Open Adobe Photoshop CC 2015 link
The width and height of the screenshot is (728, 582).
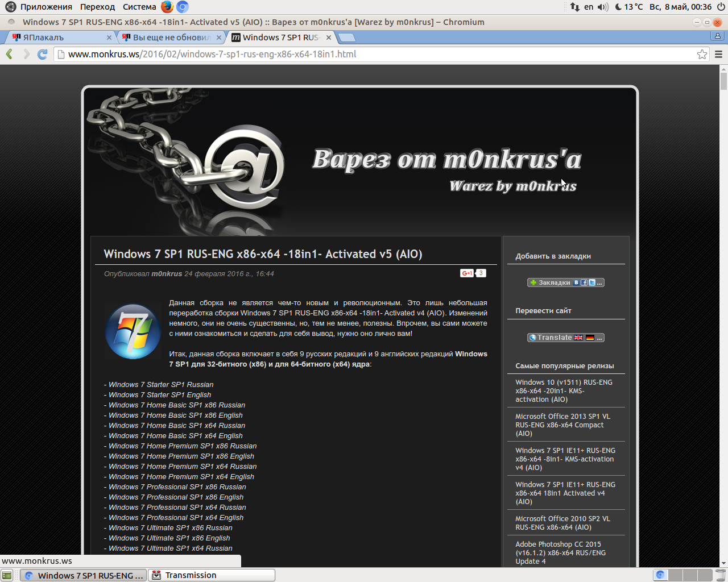tap(560, 552)
